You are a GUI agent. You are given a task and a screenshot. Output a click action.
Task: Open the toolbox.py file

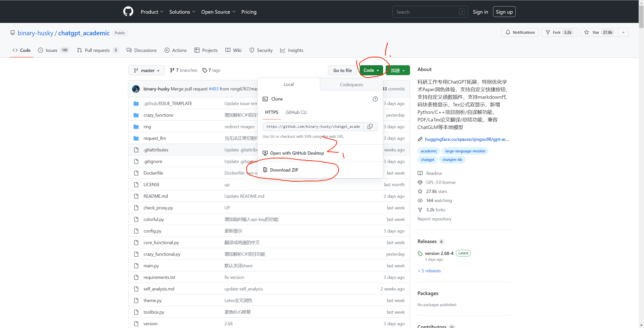click(154, 312)
